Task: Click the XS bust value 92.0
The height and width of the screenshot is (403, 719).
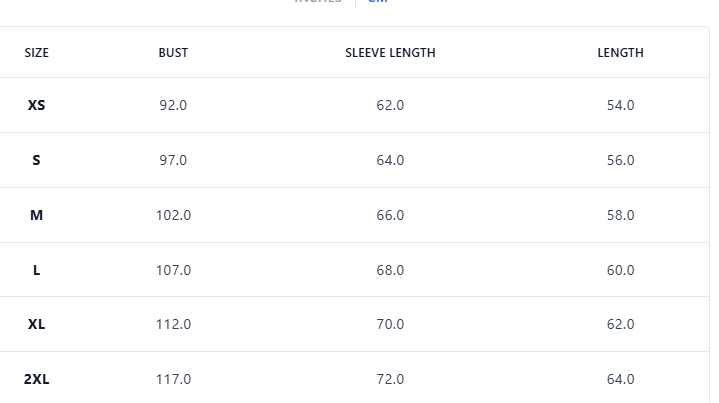Action: 173,105
